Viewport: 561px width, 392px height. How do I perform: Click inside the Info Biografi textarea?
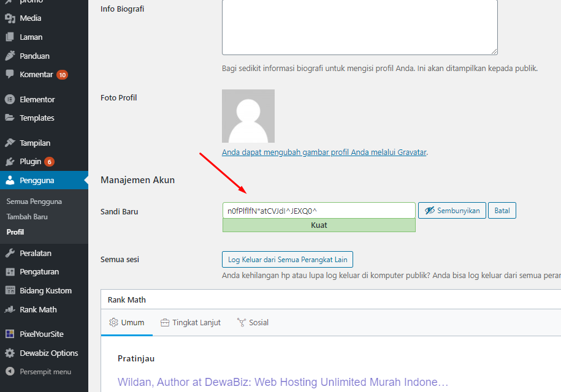click(359, 27)
